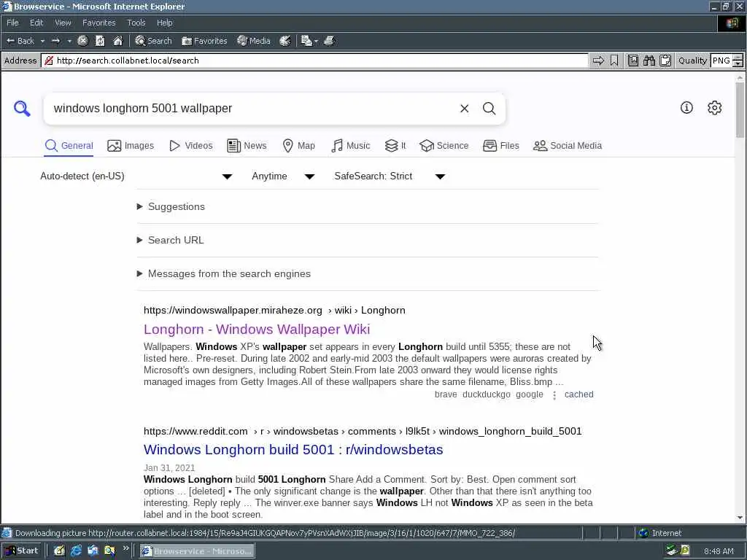Expand Messages from the search engines
Image resolution: width=747 pixels, height=560 pixels.
point(223,274)
